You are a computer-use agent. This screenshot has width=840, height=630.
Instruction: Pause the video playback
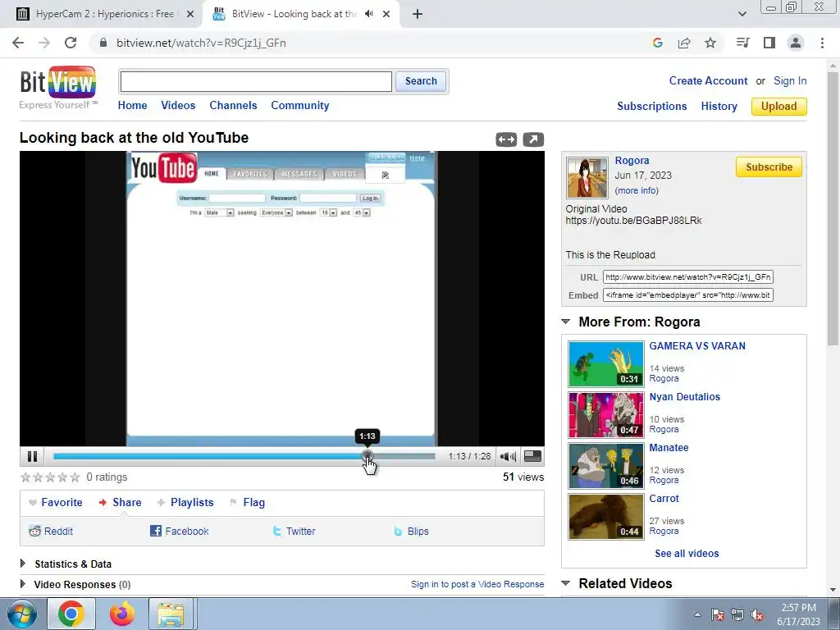(x=32, y=456)
